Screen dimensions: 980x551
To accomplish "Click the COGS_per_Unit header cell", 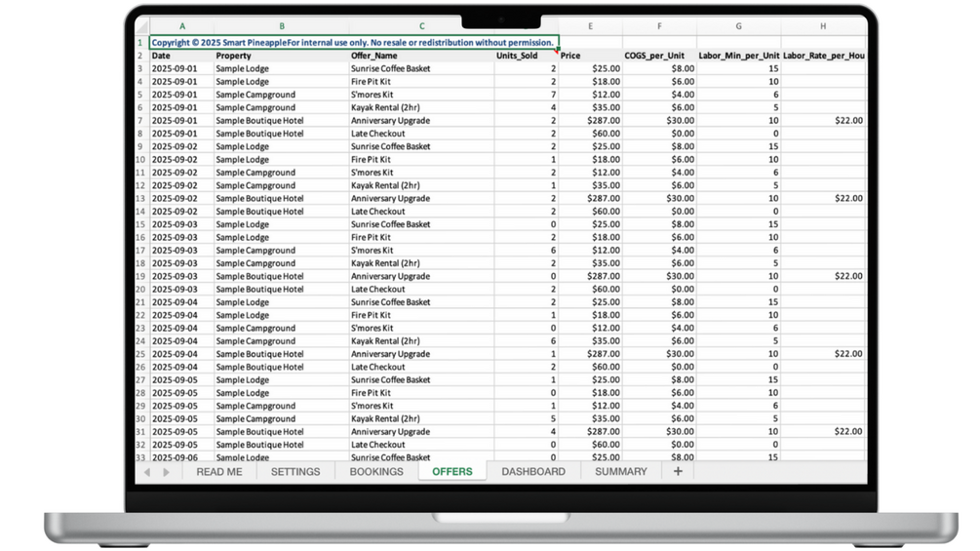I will [659, 56].
